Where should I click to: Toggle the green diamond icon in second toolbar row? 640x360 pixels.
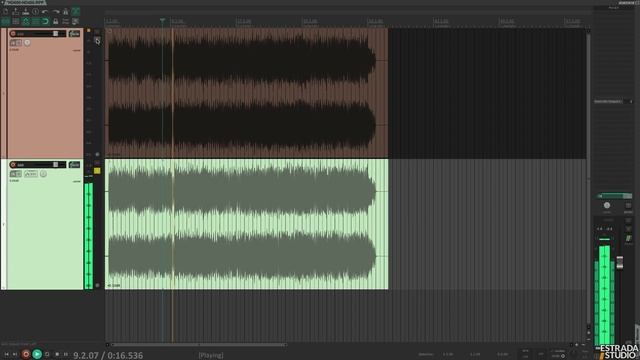tap(25, 21)
